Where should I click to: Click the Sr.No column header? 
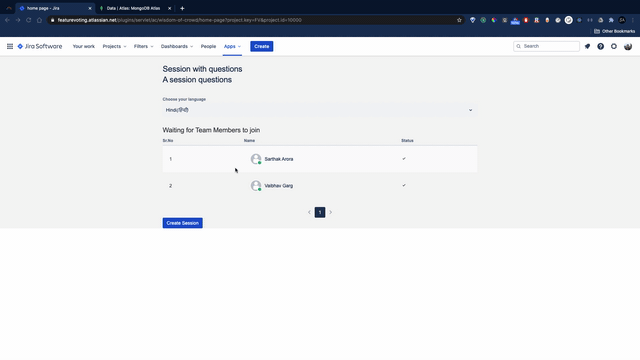(168, 140)
